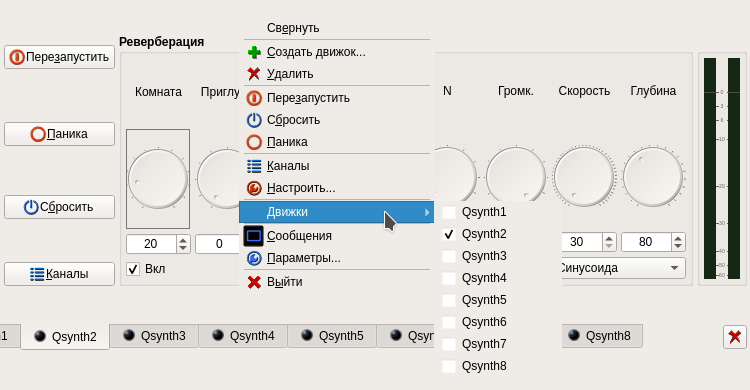Click the Сбросить button on left panel
Screen dimensions: 750x390
coord(59,207)
